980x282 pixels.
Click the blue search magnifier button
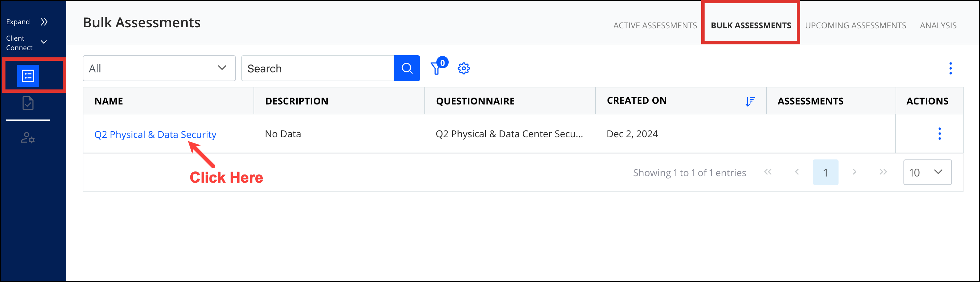(407, 68)
